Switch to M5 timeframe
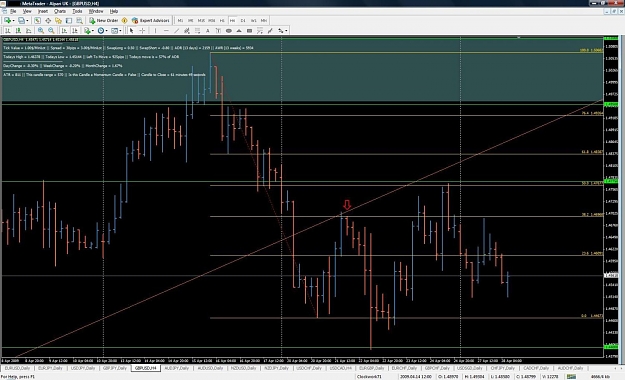625x380 pixels. pos(191,20)
